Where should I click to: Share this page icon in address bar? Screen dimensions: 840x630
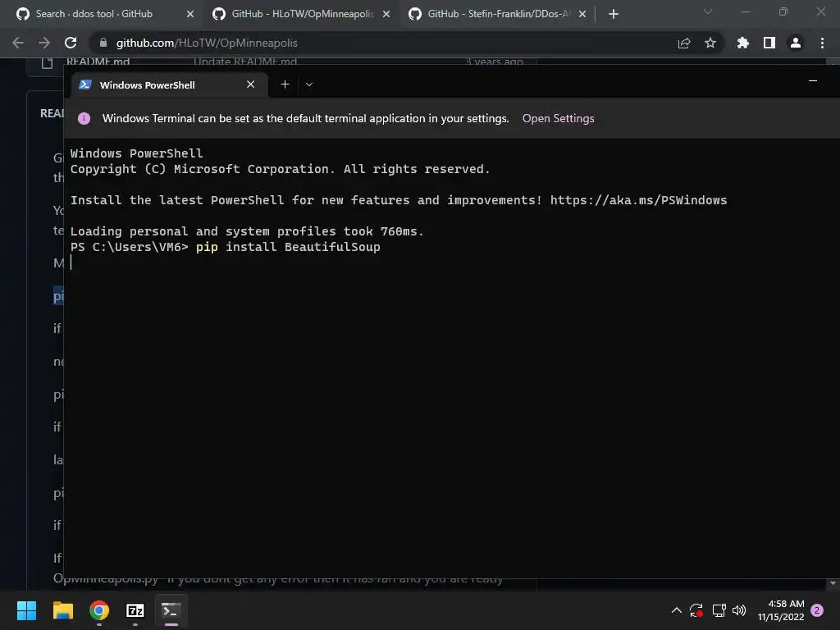tap(684, 43)
